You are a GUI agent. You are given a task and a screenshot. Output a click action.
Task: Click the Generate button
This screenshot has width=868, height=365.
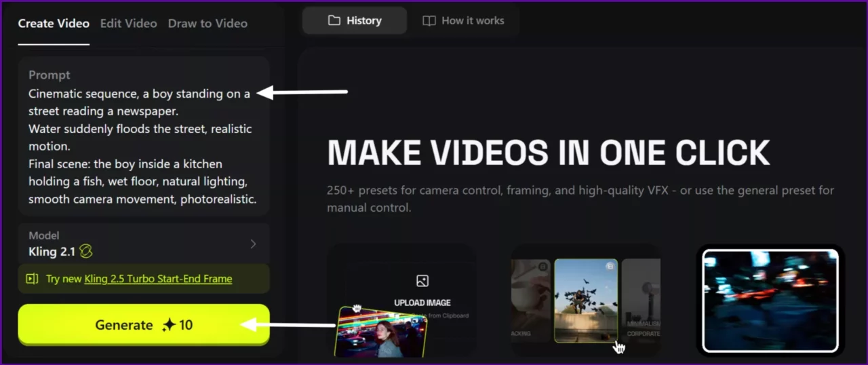point(144,325)
